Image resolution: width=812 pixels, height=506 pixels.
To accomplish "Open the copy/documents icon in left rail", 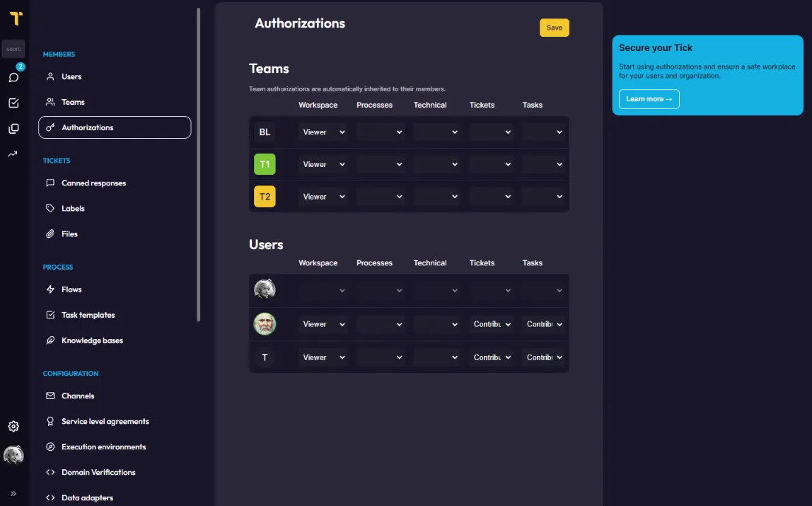I will click(14, 128).
